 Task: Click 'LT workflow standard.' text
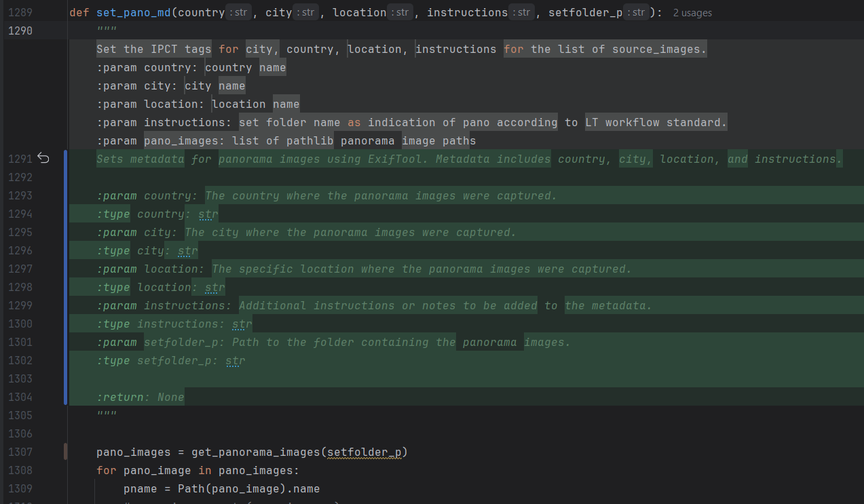(x=656, y=123)
